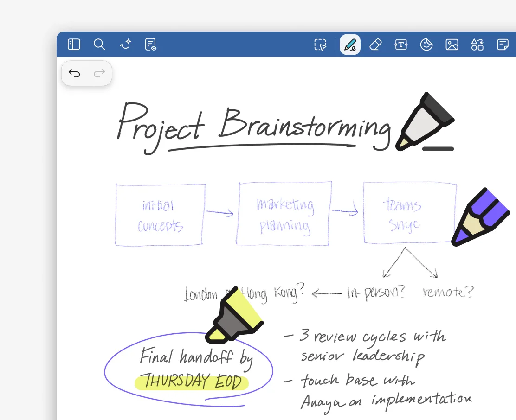Image resolution: width=516 pixels, height=420 pixels.
Task: Select the eraser tool
Action: coord(375,45)
